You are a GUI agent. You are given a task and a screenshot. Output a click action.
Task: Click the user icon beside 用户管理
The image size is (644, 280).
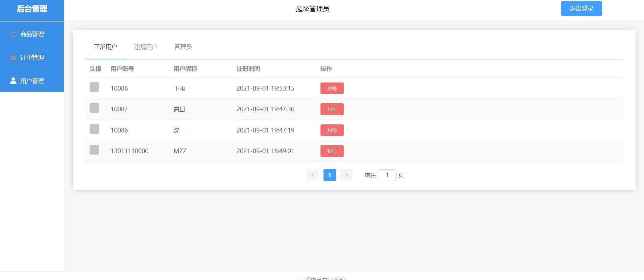(13, 80)
